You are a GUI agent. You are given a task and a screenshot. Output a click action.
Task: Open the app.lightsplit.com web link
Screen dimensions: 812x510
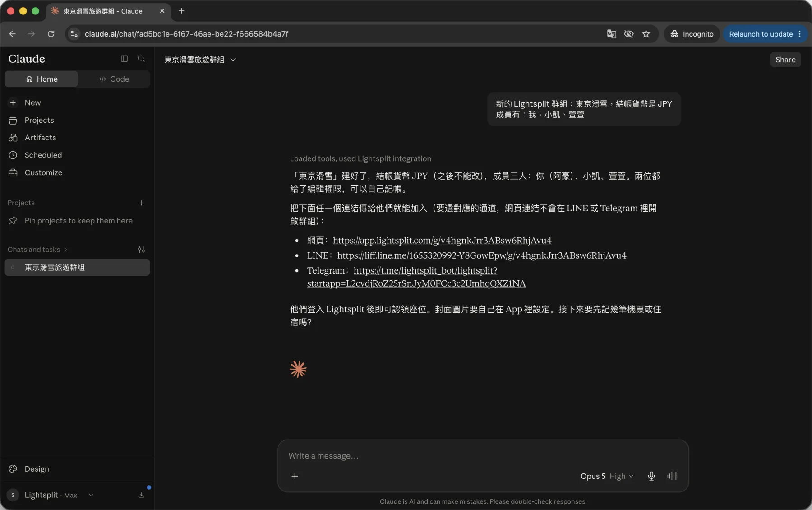click(442, 240)
